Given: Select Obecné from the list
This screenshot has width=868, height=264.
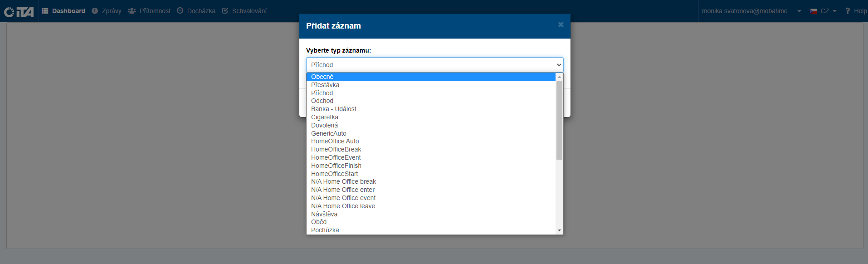Looking at the screenshot, I should coord(322,77).
